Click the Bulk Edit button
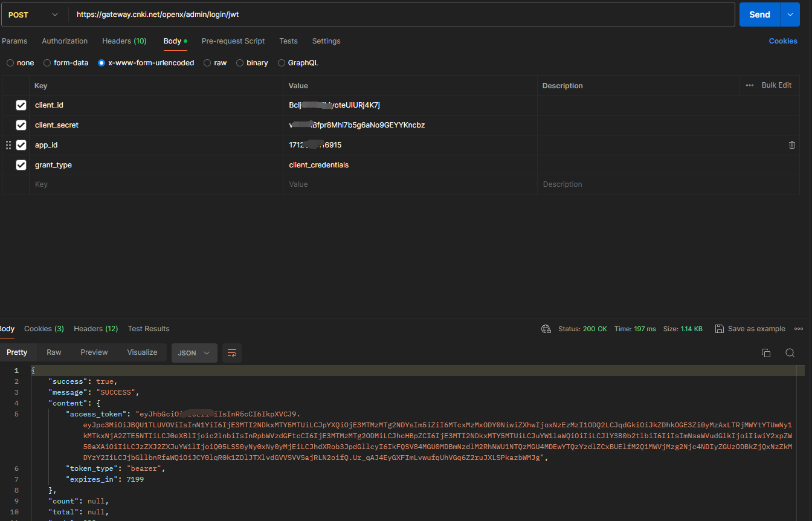This screenshot has width=812, height=521. [x=776, y=85]
